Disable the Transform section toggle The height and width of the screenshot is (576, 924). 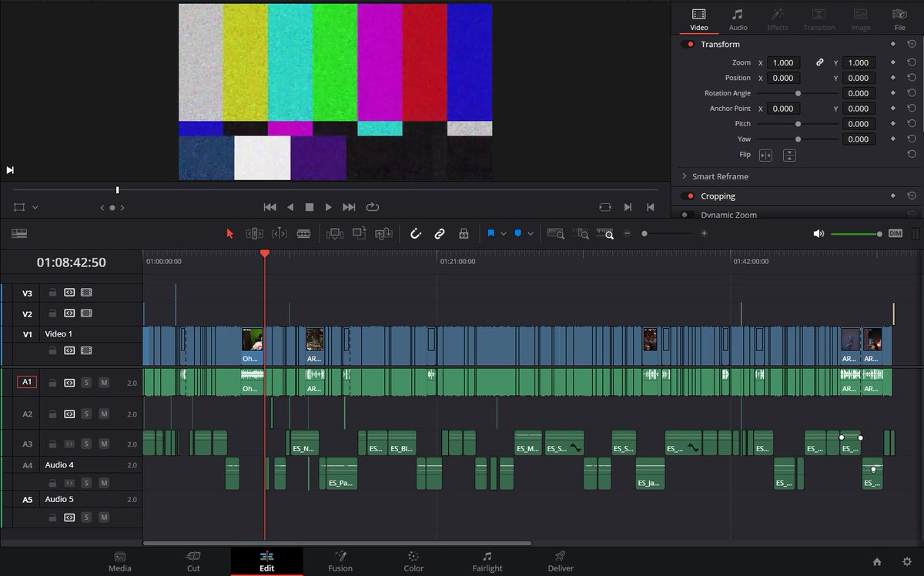(688, 45)
